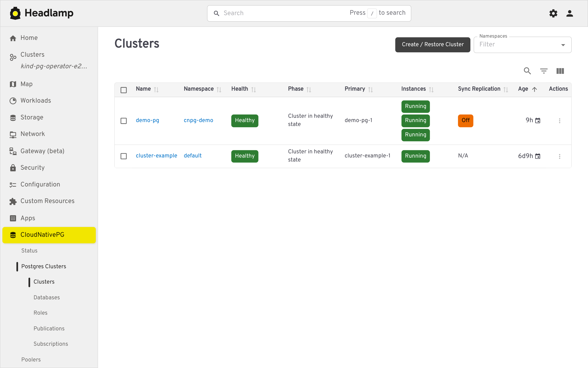Sort by Health column arrows

[253, 90]
